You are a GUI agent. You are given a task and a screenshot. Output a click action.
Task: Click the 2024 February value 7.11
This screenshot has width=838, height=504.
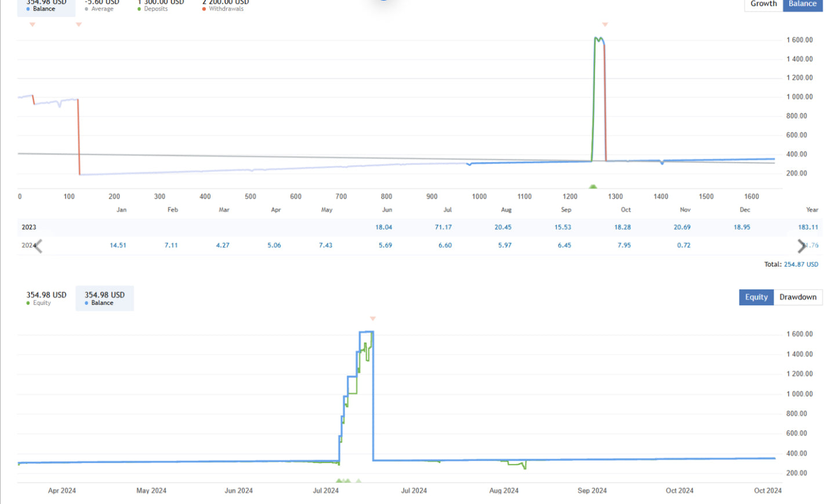click(x=171, y=245)
